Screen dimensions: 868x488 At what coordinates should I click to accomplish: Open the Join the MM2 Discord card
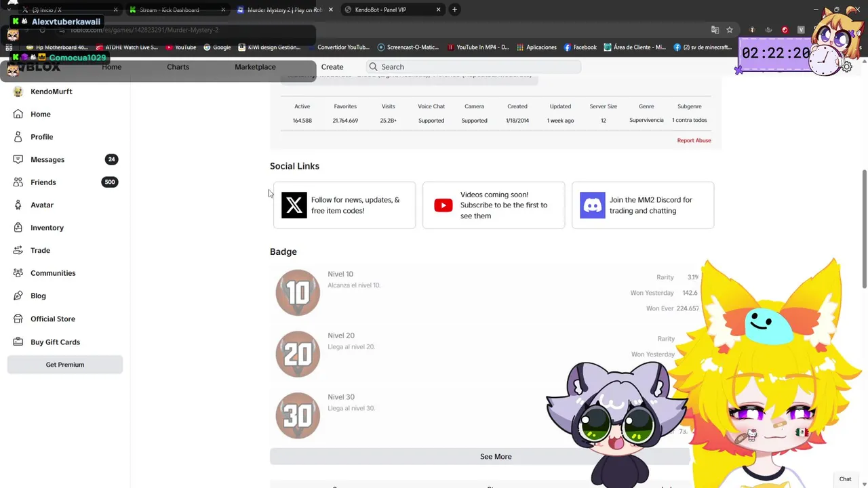click(x=643, y=205)
